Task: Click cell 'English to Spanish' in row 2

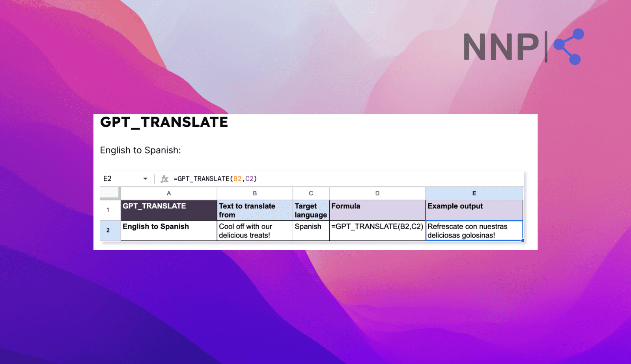Action: [169, 230]
